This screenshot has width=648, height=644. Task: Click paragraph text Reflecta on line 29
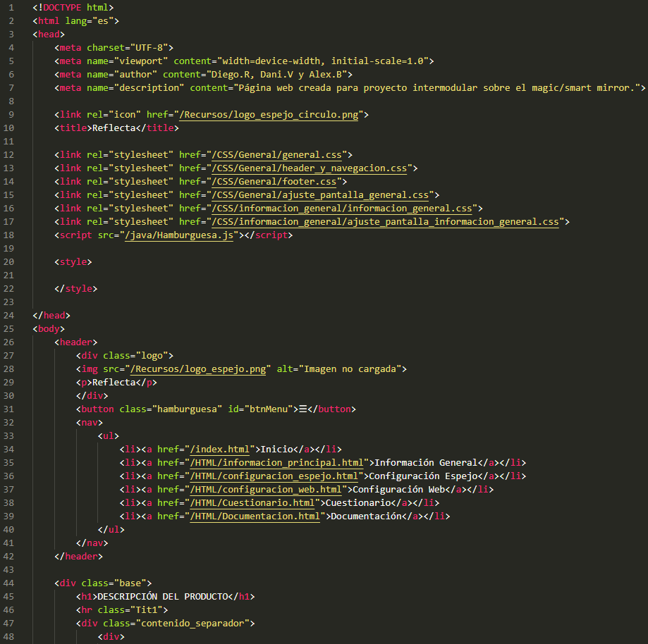click(114, 383)
